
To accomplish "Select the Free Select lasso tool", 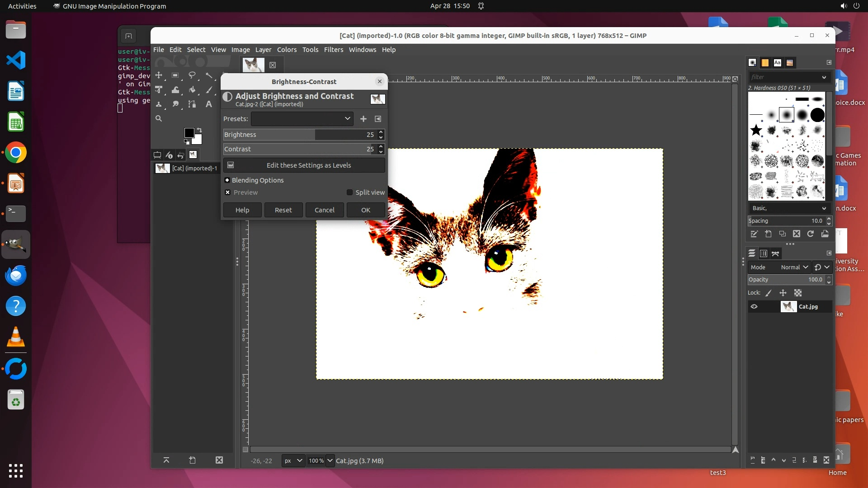I will tap(192, 75).
